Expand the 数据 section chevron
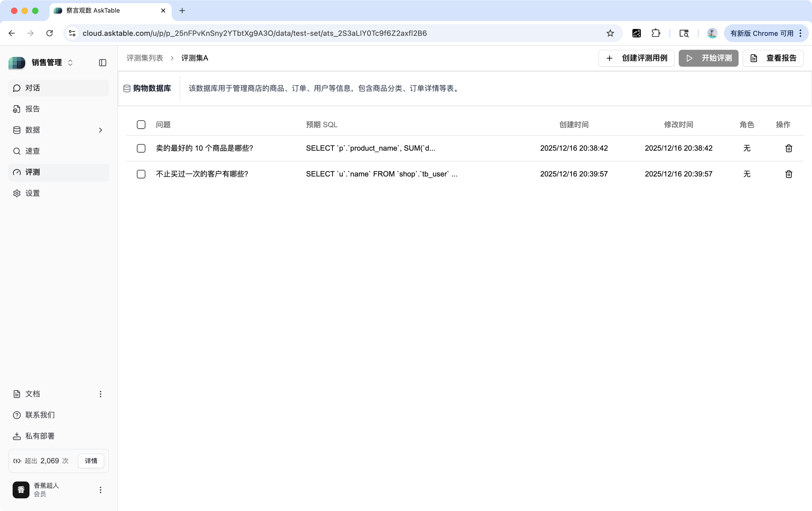Viewport: 812px width, 511px height. pos(100,130)
